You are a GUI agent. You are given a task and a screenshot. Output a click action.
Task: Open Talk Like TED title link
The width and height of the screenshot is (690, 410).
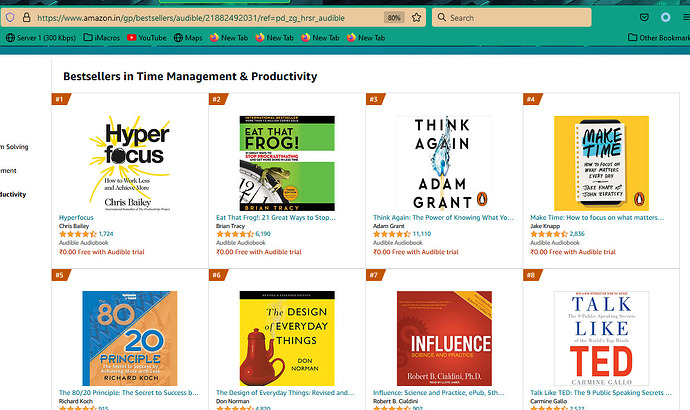[x=601, y=392]
